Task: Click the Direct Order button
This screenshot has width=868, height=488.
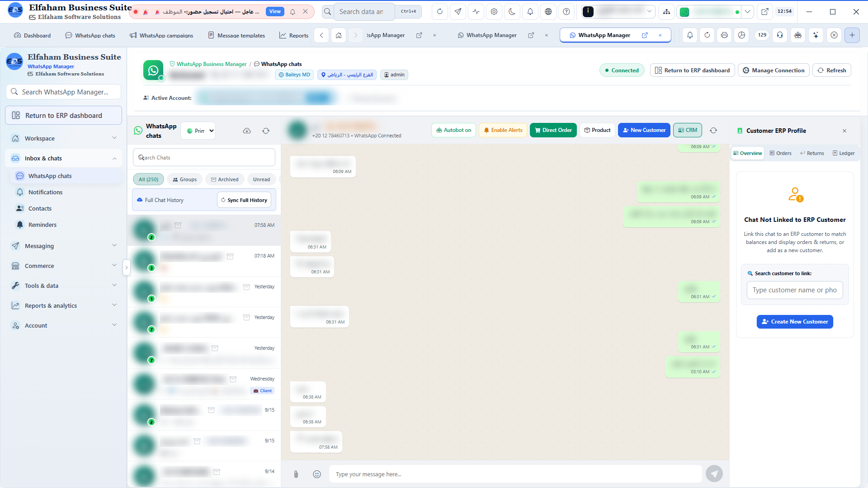Action: coord(553,130)
